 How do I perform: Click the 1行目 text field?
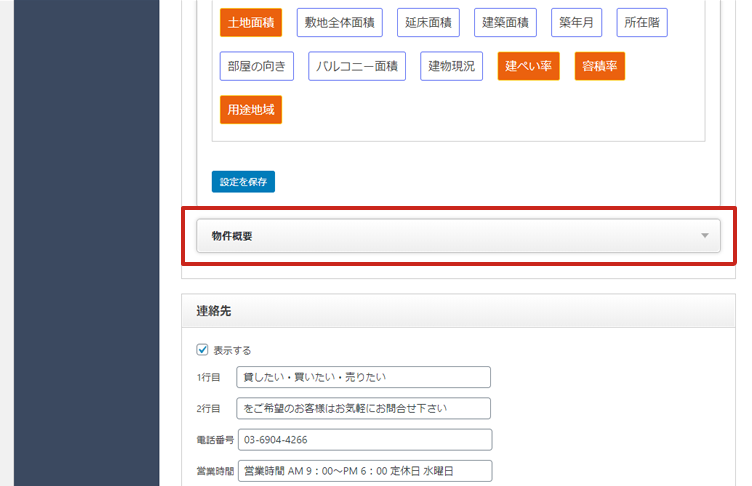[x=364, y=377]
